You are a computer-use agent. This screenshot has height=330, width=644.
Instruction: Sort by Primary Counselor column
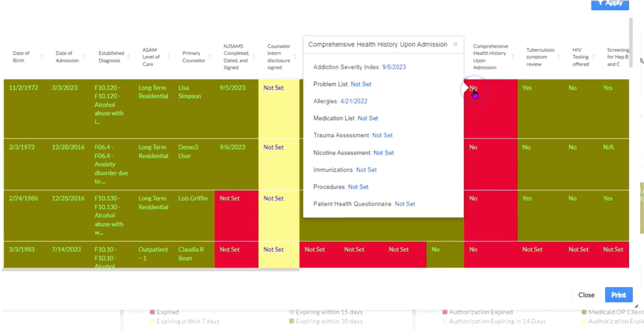pos(210,57)
